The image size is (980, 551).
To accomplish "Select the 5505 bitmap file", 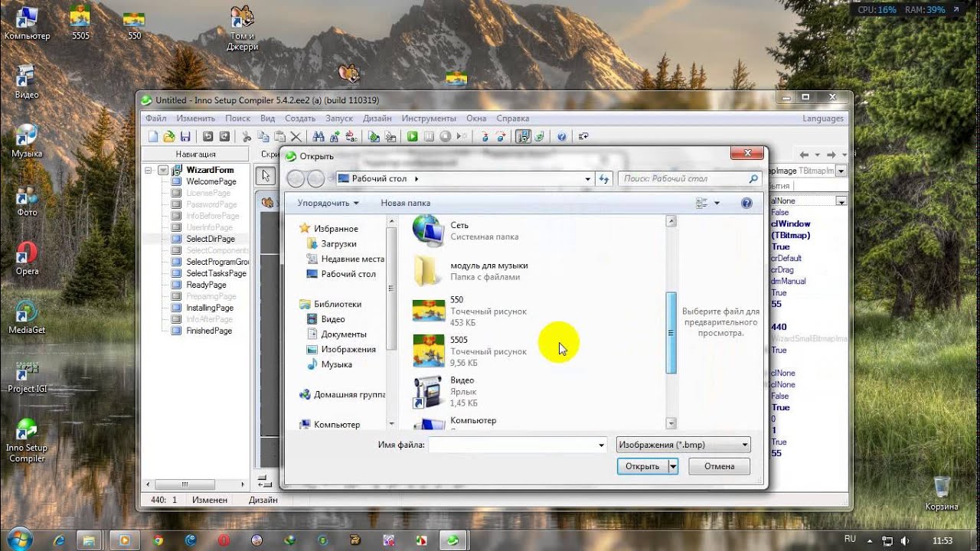I will (469, 351).
